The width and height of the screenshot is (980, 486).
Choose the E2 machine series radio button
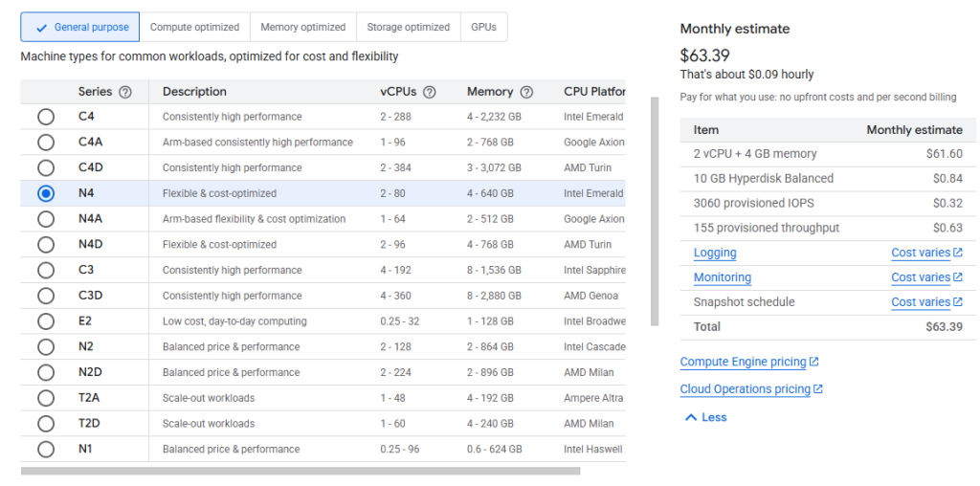(46, 321)
